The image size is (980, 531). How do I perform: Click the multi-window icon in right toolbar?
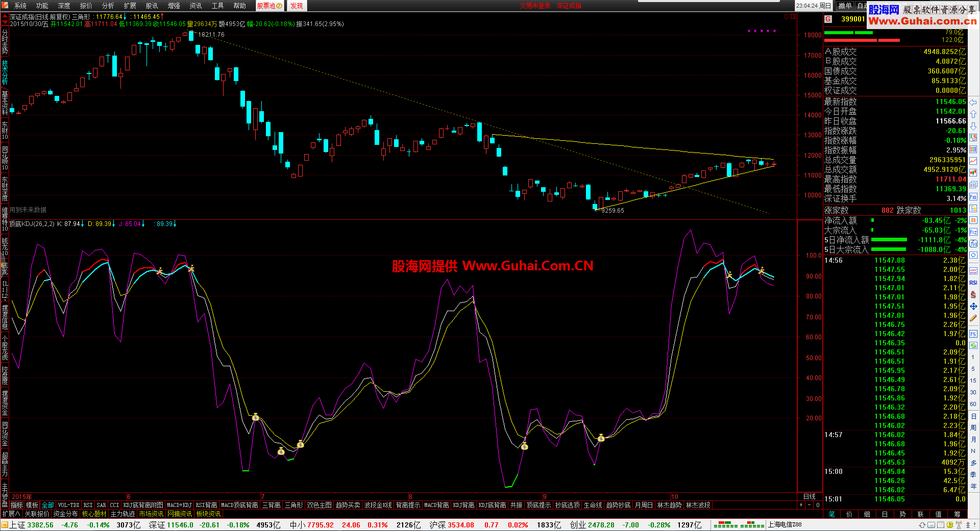coord(973,185)
